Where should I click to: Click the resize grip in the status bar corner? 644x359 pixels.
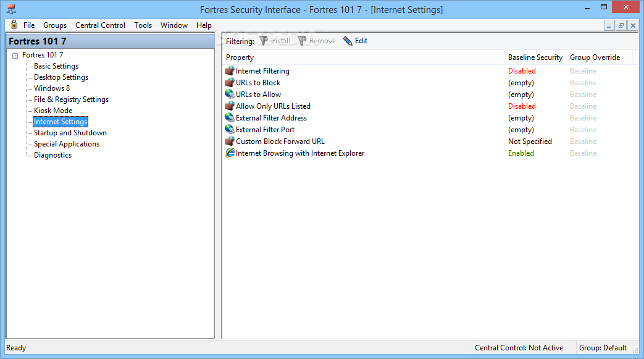635,350
